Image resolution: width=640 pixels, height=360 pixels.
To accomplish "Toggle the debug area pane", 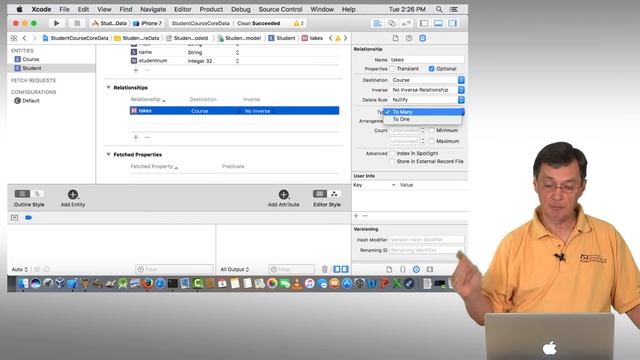I will coord(438,23).
